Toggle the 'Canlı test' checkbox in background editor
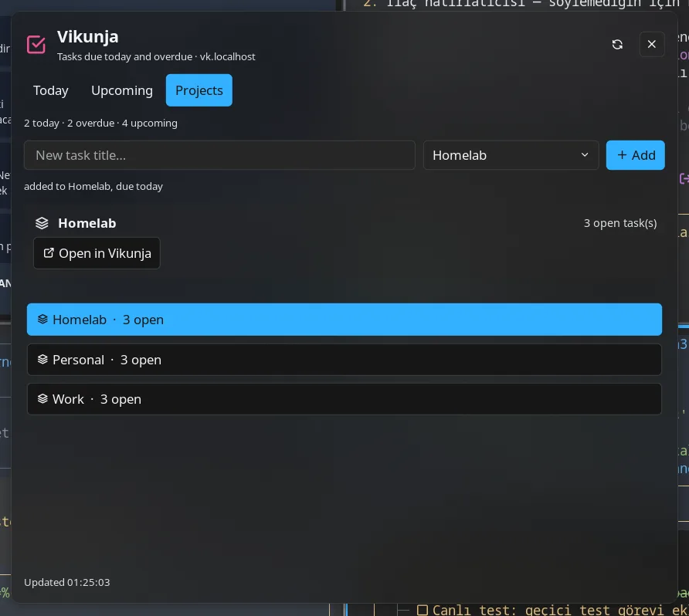Viewport: 689px width, 616px height. [423, 610]
